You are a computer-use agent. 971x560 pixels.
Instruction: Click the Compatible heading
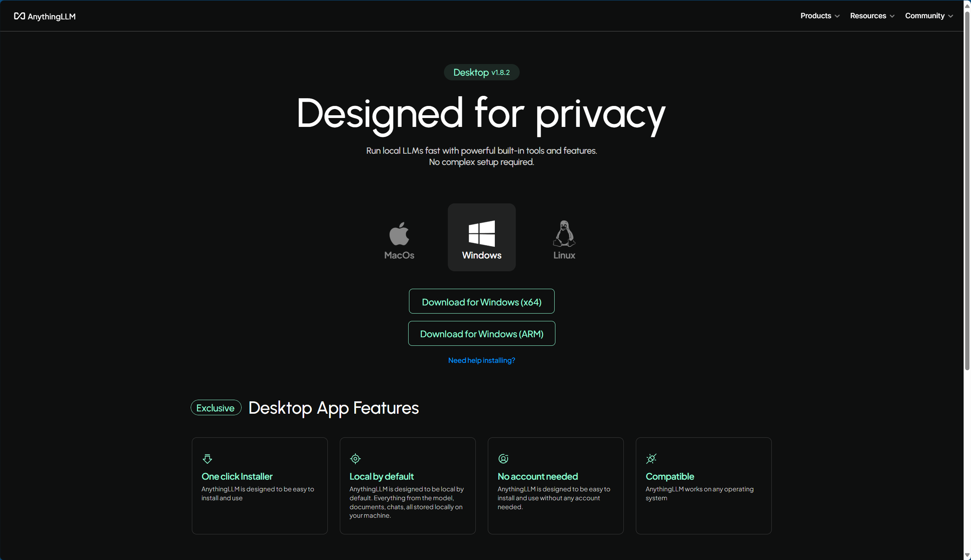click(670, 476)
